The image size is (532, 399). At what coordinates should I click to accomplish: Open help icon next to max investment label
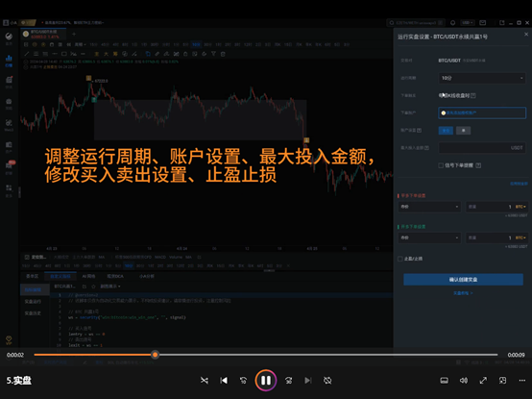426,148
